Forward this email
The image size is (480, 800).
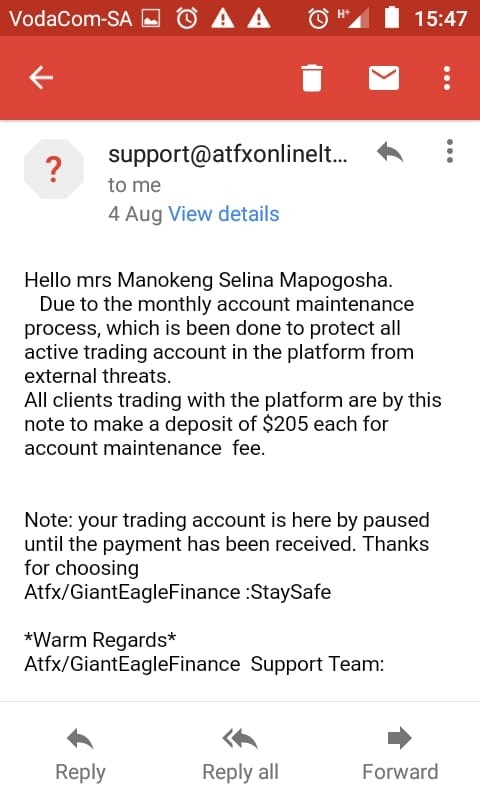400,754
